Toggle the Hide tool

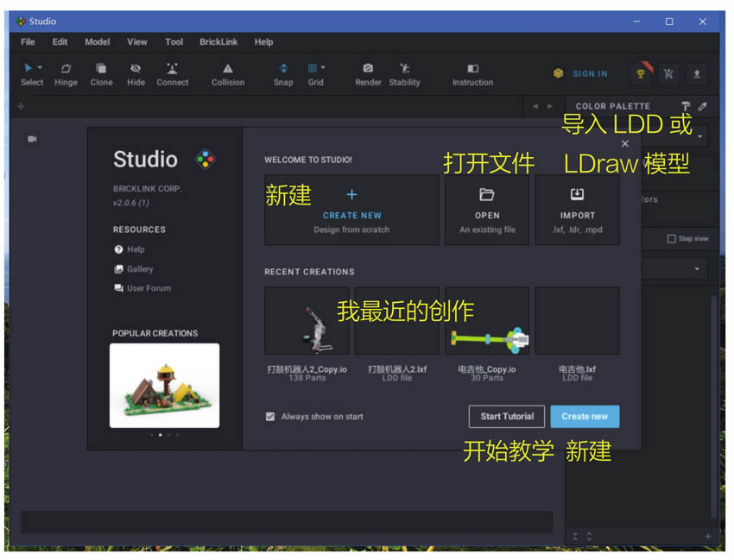[136, 74]
